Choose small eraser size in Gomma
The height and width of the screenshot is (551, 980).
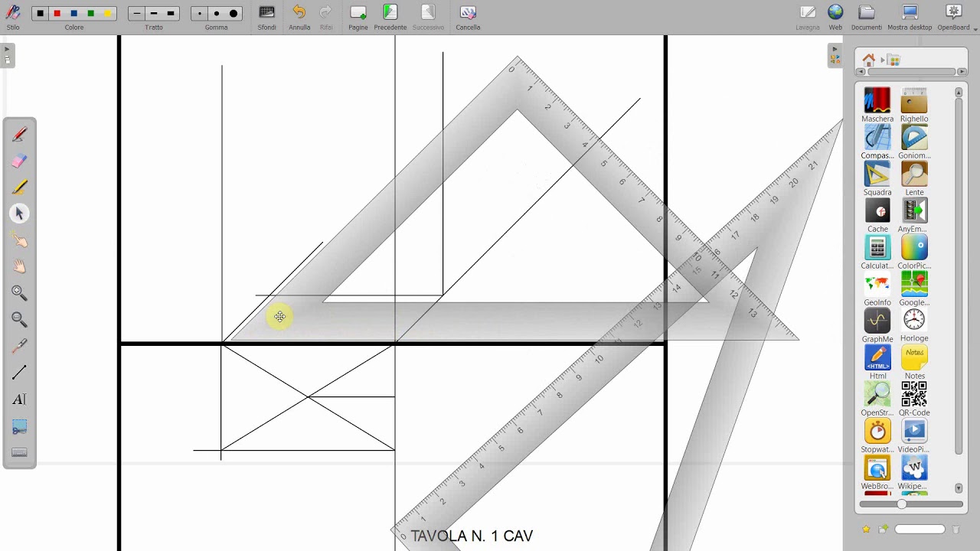click(x=200, y=13)
